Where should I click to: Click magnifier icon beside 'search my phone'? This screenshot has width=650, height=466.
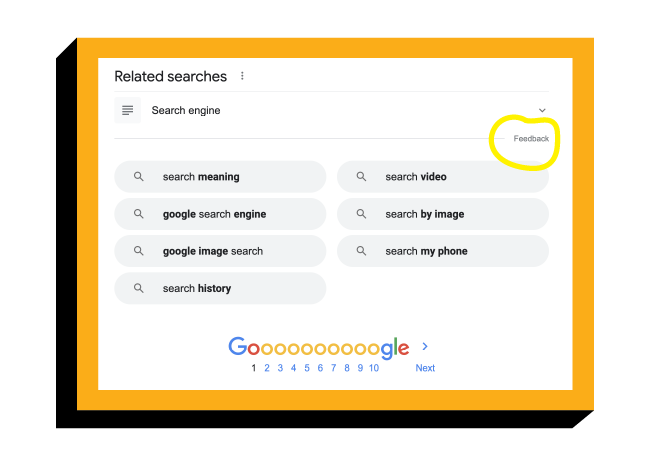click(361, 251)
